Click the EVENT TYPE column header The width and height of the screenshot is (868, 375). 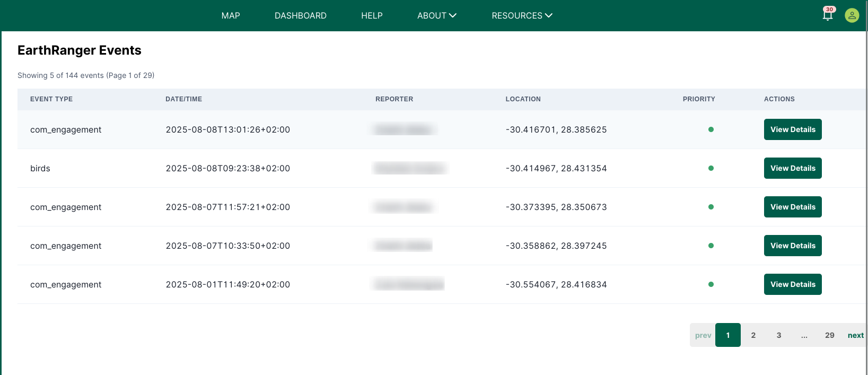51,99
